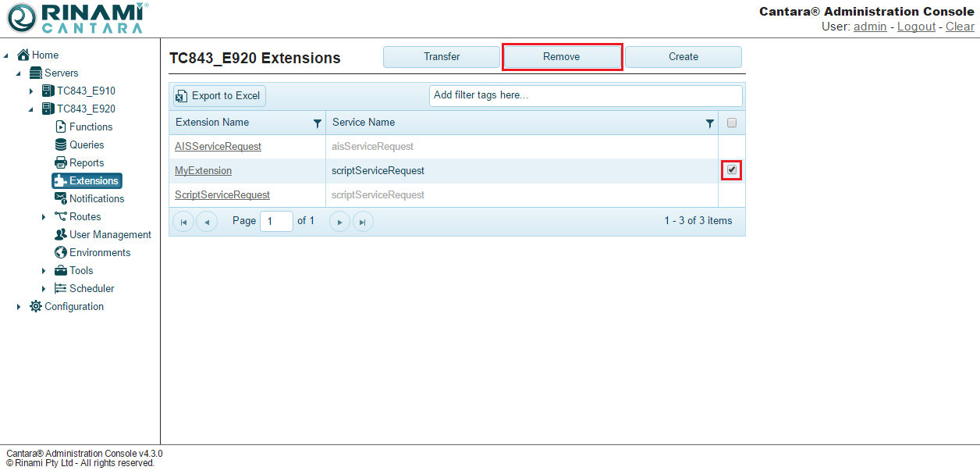Screen dimensions: 980x474
Task: Click the Export to Excel button
Action: pyautogui.click(x=219, y=96)
